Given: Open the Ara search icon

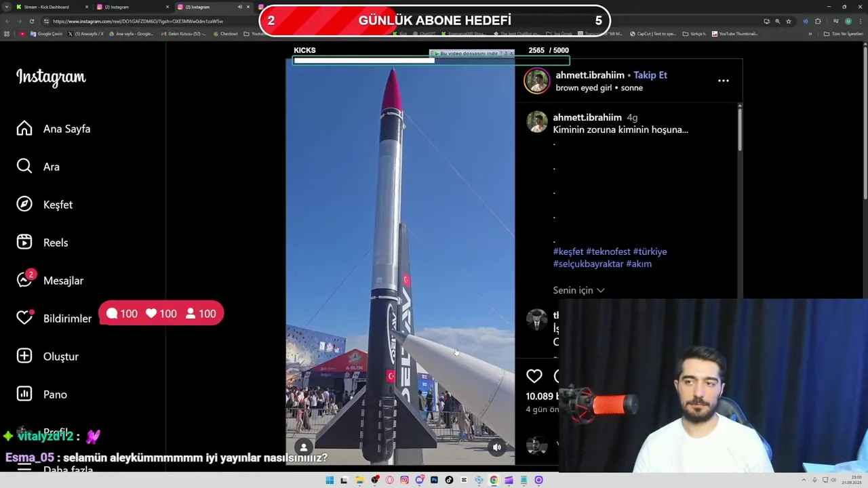Looking at the screenshot, I should pos(24,167).
